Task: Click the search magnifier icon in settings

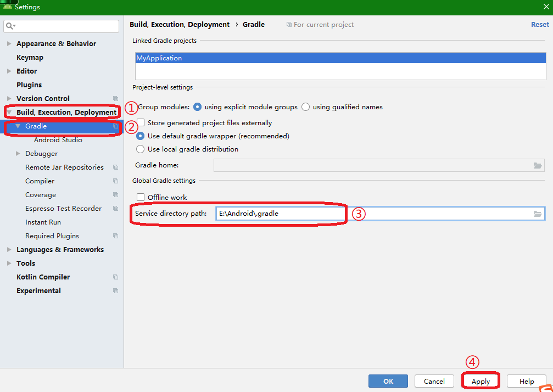Action: (x=9, y=26)
